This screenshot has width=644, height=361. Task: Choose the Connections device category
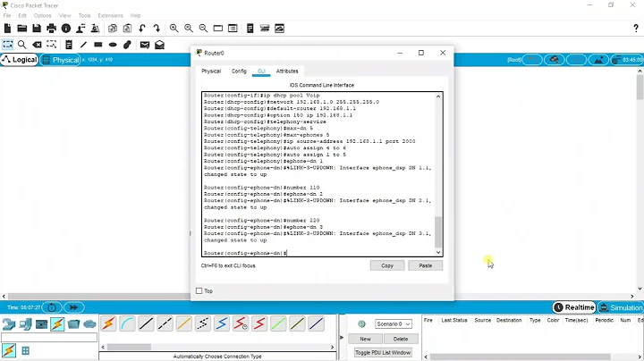(57, 324)
